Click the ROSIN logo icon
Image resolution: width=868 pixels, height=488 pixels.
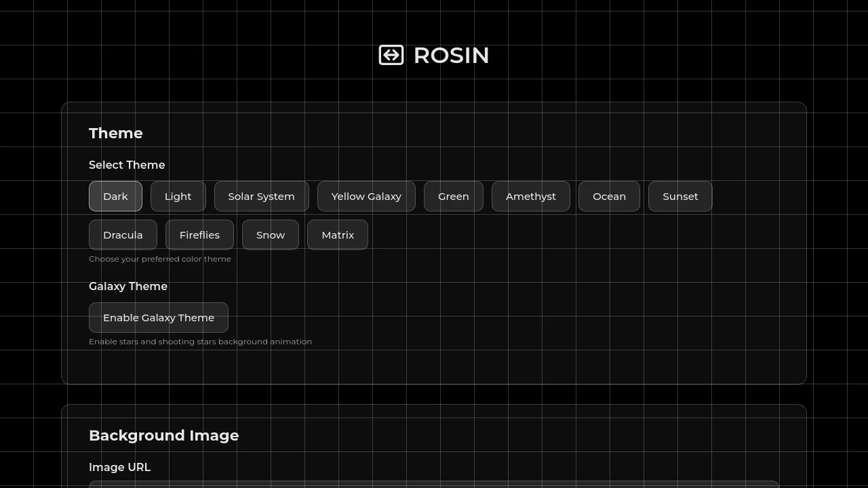[391, 55]
